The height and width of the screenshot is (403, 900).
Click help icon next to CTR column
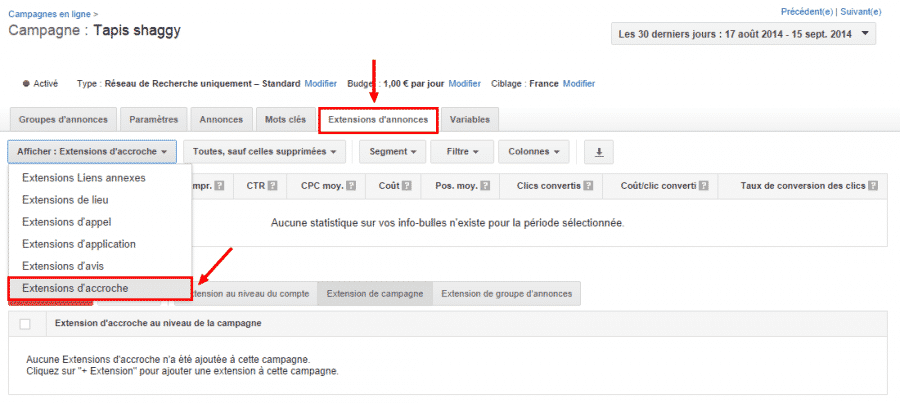point(271,186)
